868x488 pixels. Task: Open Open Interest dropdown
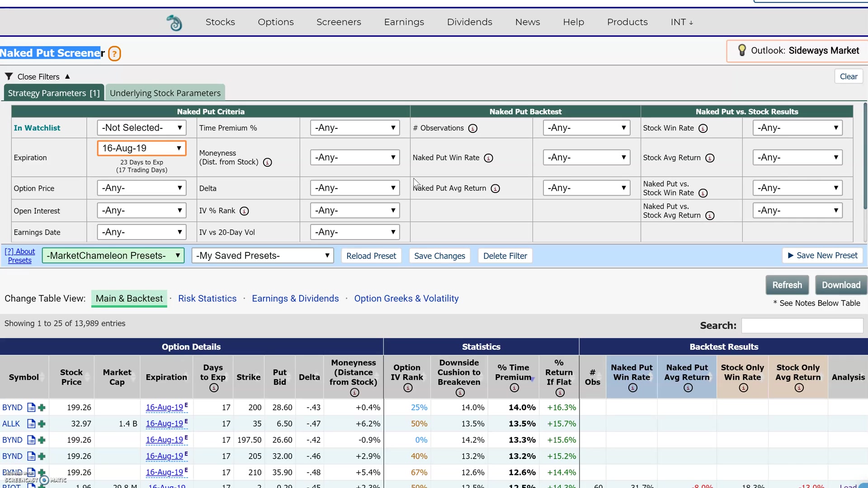142,211
